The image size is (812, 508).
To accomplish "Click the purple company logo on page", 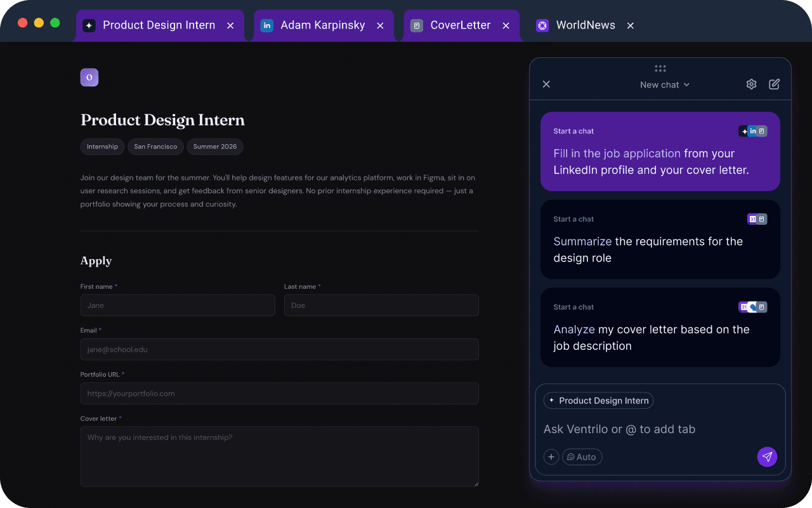I will click(x=89, y=77).
